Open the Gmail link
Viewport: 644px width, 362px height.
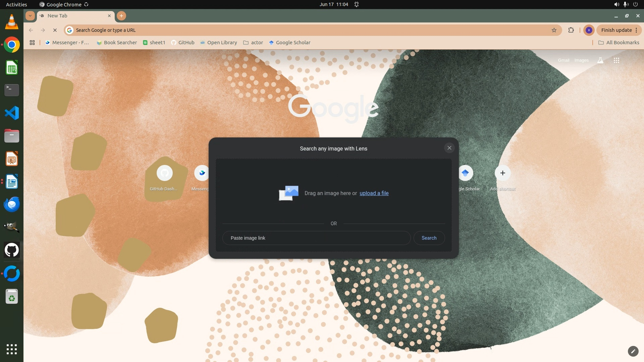[x=563, y=60]
